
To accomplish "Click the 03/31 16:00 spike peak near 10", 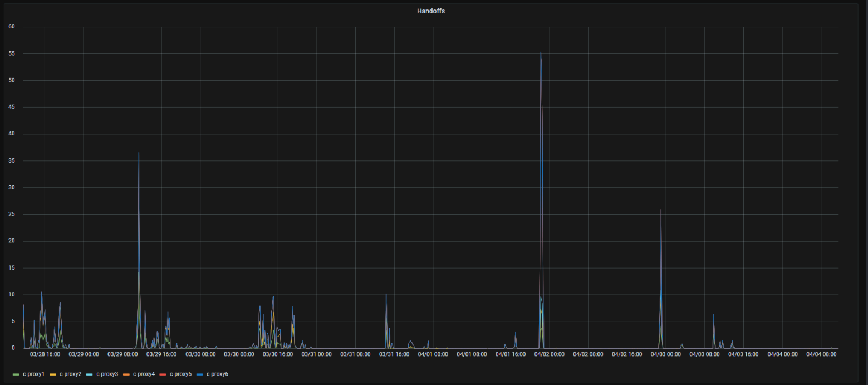I will coord(386,294).
